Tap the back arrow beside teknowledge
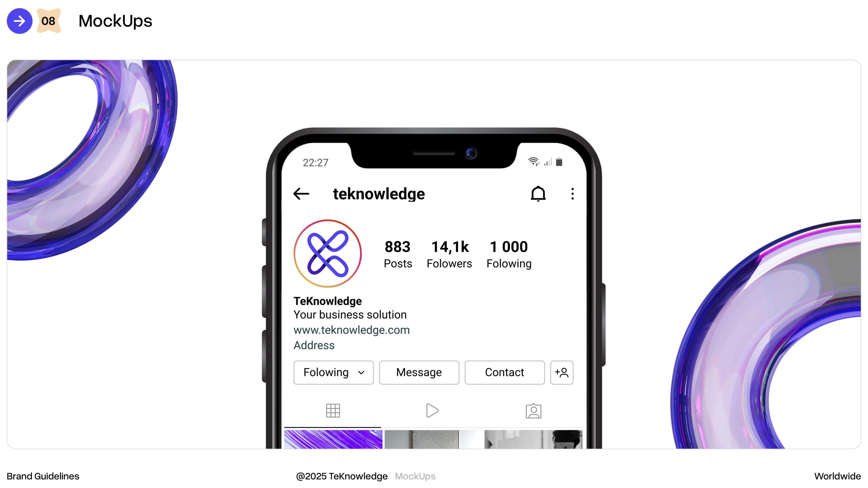This screenshot has width=868, height=488. (x=301, y=194)
